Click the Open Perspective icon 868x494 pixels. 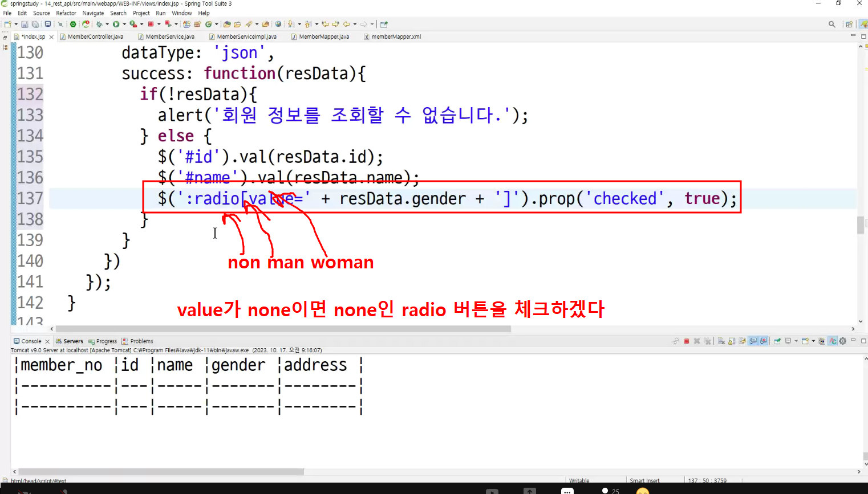849,24
